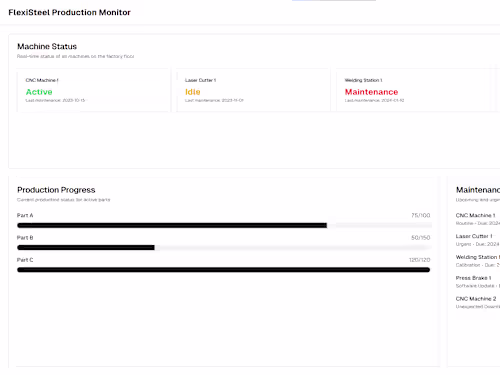Select the Laser Cutter 1 status card
The image size is (500, 375).
(x=253, y=90)
